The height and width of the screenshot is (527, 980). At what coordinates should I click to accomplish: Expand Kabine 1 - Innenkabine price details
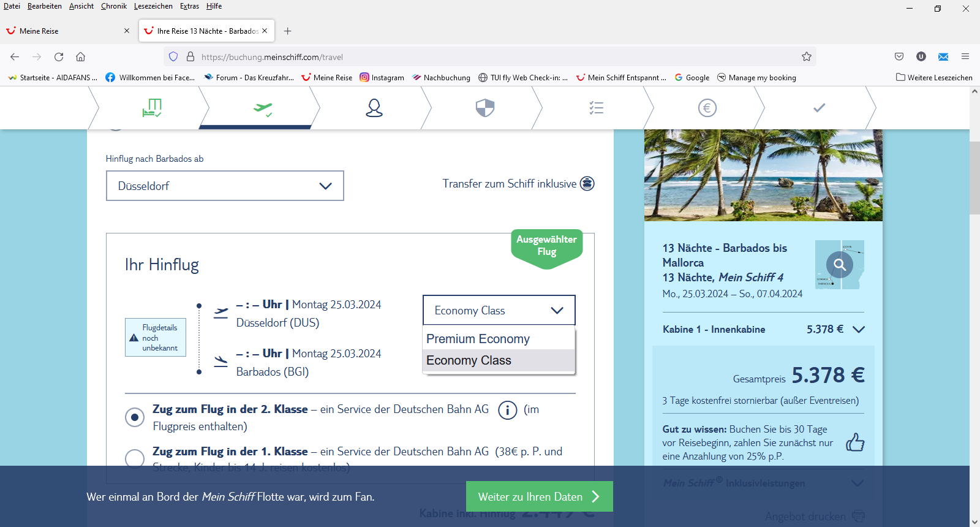click(859, 330)
